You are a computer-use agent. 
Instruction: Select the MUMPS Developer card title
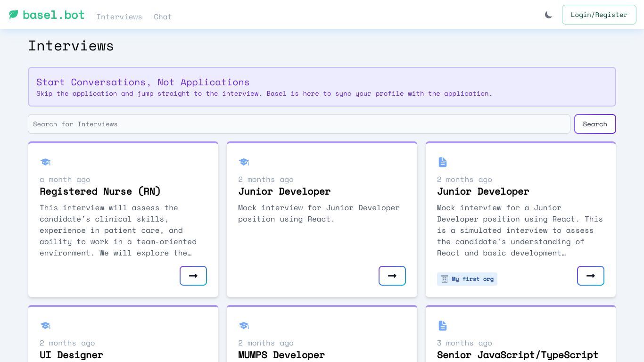coord(281,355)
